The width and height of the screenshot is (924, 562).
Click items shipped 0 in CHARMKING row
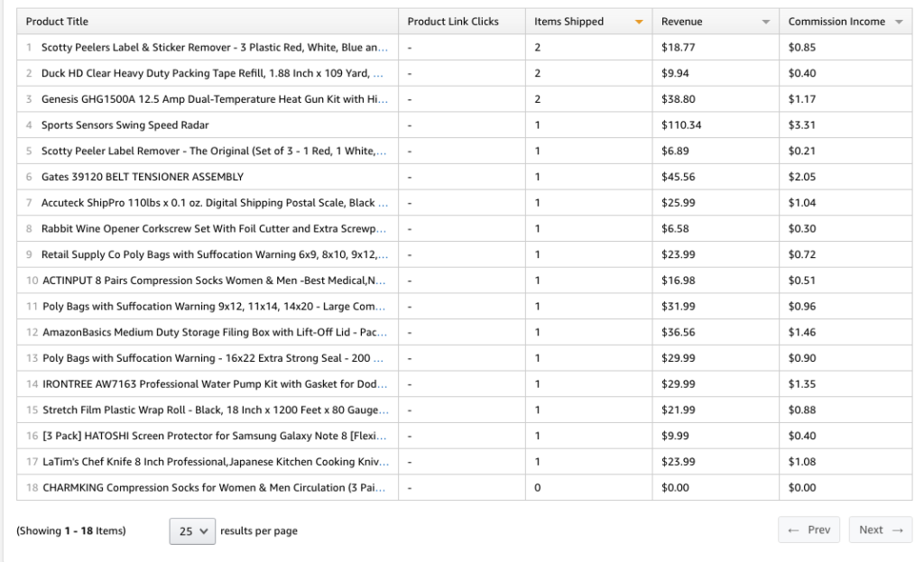click(538, 488)
